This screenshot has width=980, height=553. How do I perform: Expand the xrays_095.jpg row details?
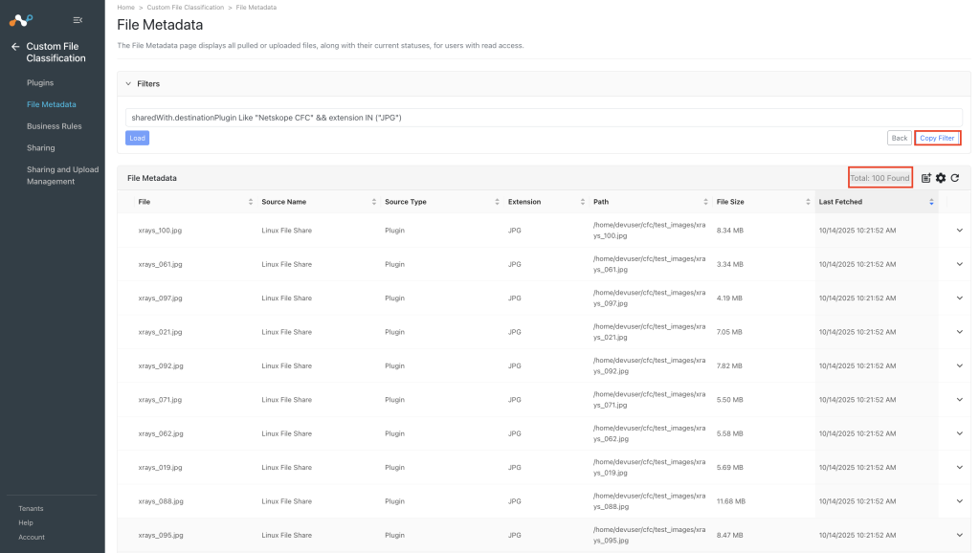[959, 535]
